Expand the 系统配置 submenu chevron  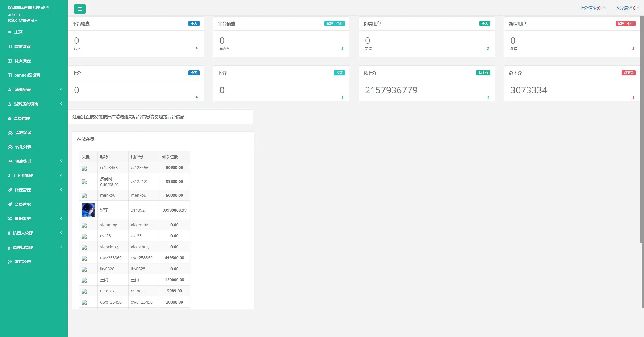click(61, 89)
